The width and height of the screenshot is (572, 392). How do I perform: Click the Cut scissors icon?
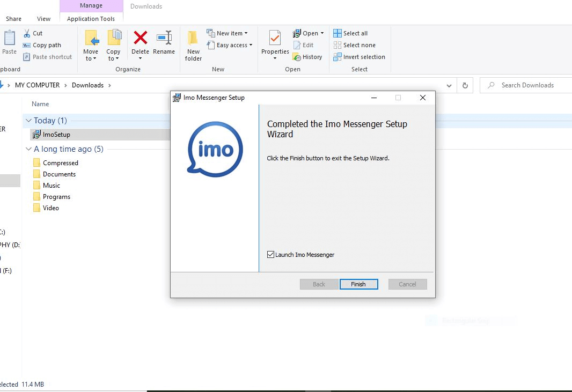point(27,33)
